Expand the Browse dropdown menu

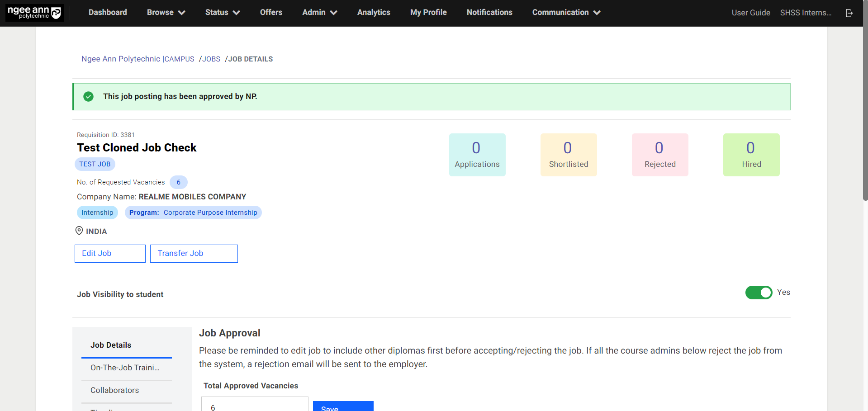pyautogui.click(x=166, y=12)
